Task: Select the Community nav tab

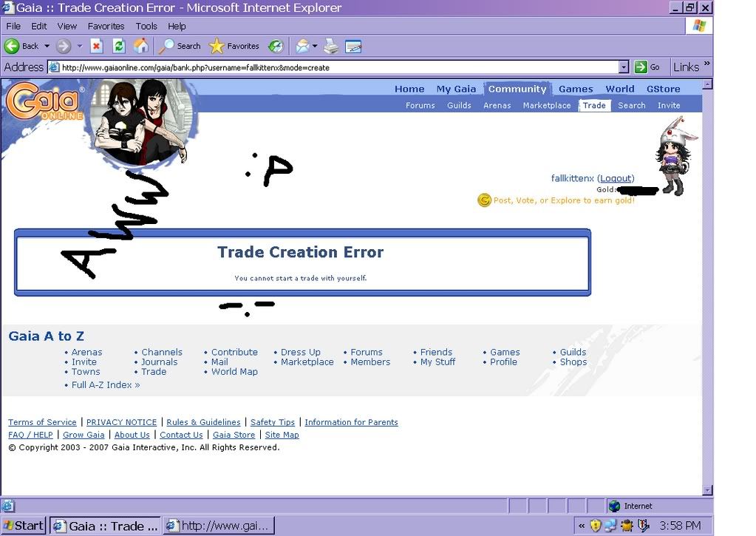Action: point(517,89)
